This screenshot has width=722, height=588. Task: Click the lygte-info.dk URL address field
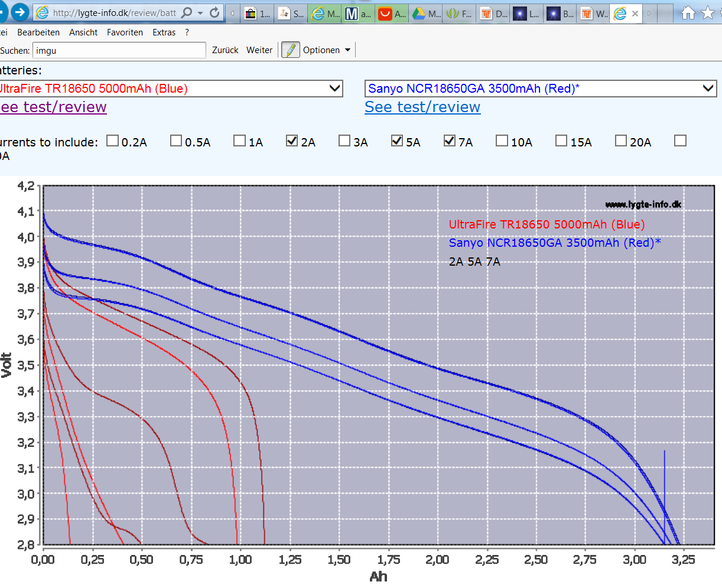pyautogui.click(x=114, y=12)
